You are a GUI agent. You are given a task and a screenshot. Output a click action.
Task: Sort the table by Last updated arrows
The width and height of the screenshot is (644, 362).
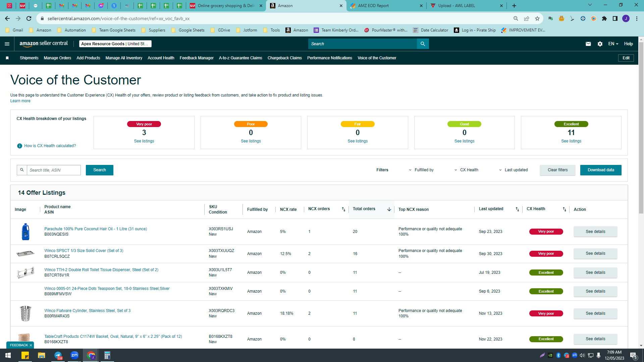517,209
